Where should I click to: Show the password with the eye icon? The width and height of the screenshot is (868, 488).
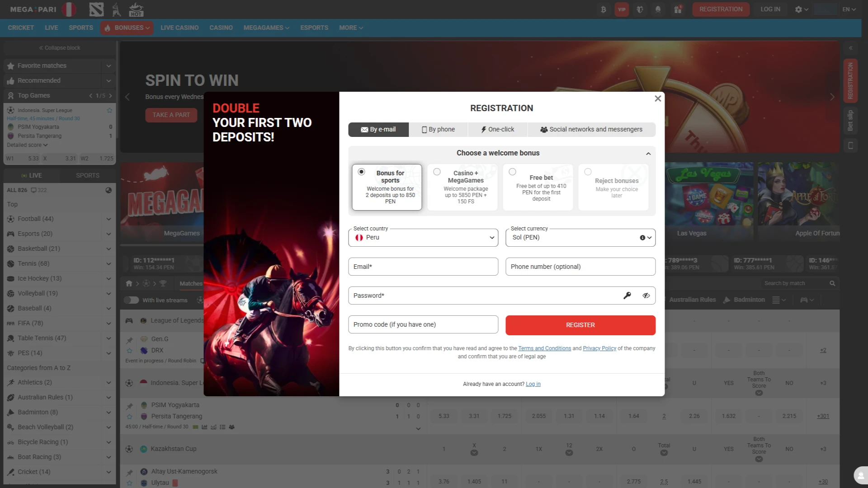pyautogui.click(x=646, y=296)
